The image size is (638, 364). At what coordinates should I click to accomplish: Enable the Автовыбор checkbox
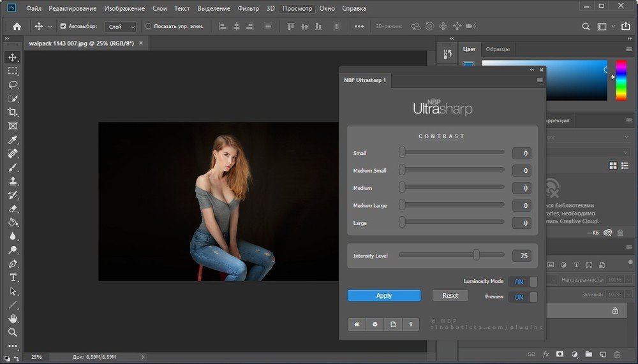point(63,26)
